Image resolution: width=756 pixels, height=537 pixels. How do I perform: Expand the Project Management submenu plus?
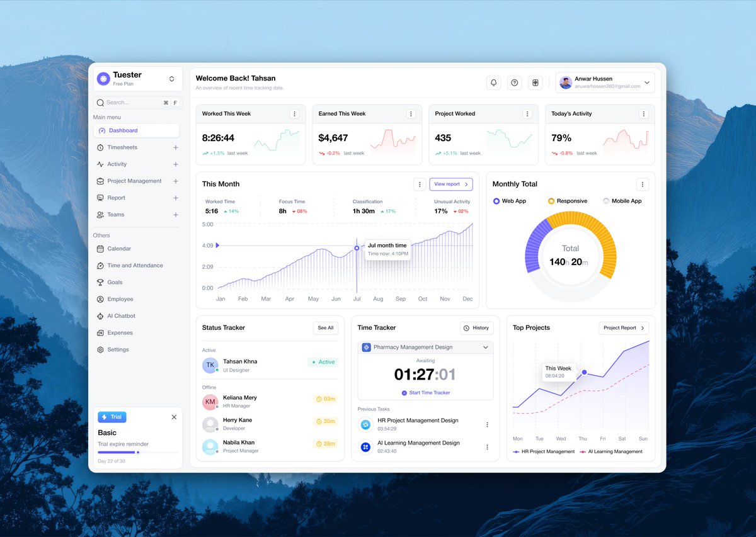(x=176, y=181)
